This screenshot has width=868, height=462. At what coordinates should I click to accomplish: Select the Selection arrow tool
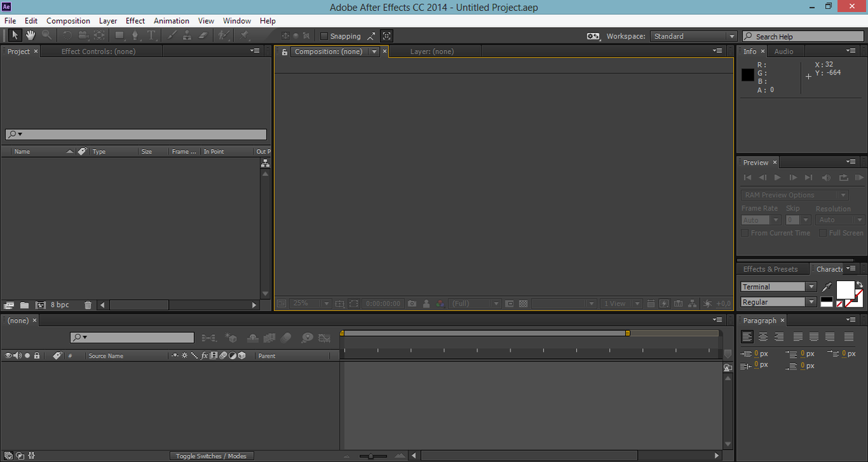tap(15, 35)
